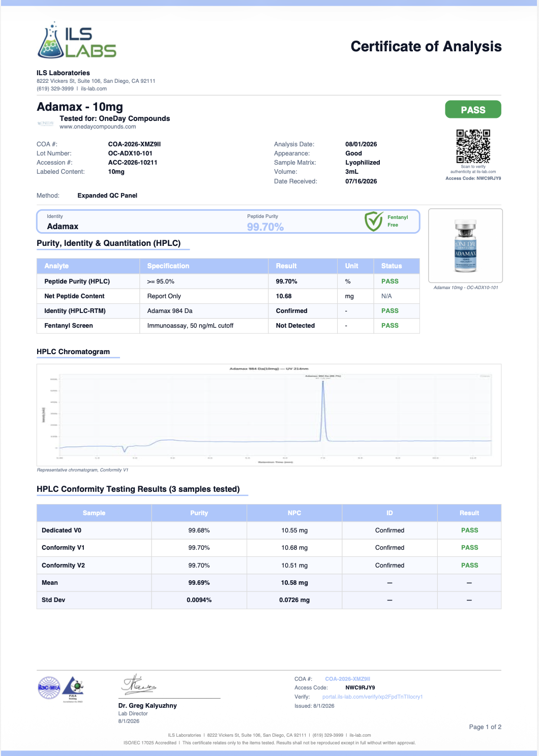Click the small OneDay Compounds logo

click(45, 123)
